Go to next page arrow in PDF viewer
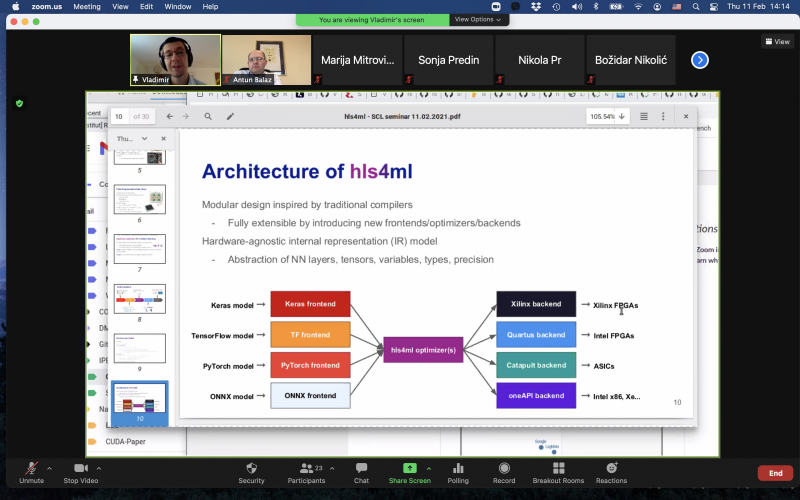This screenshot has width=800, height=500. pyautogui.click(x=186, y=116)
